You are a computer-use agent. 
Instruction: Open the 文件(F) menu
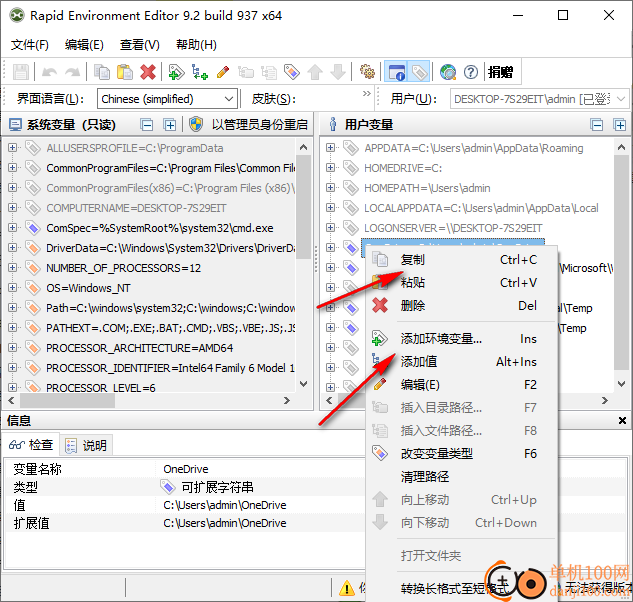coord(30,44)
